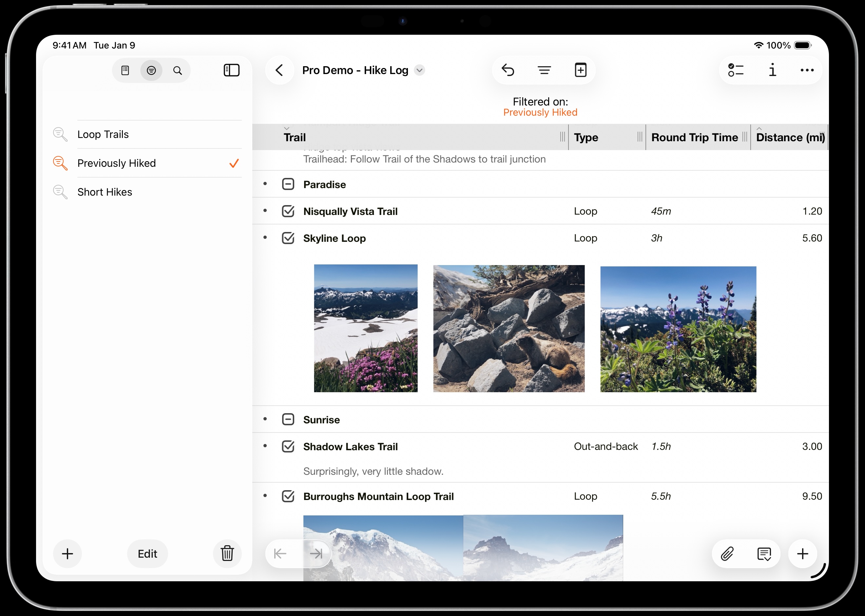865x616 pixels.
Task: Click the note comment icon
Action: pyautogui.click(x=764, y=554)
